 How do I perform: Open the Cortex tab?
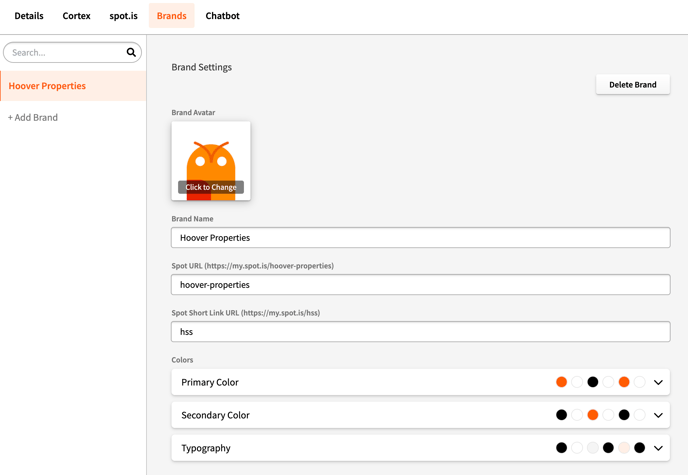(77, 16)
